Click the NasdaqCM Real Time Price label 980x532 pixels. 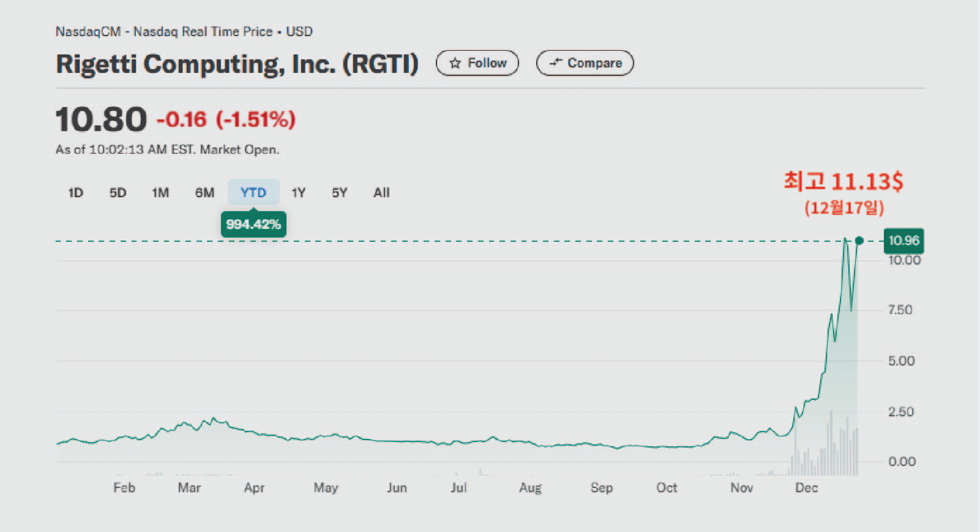pyautogui.click(x=184, y=31)
